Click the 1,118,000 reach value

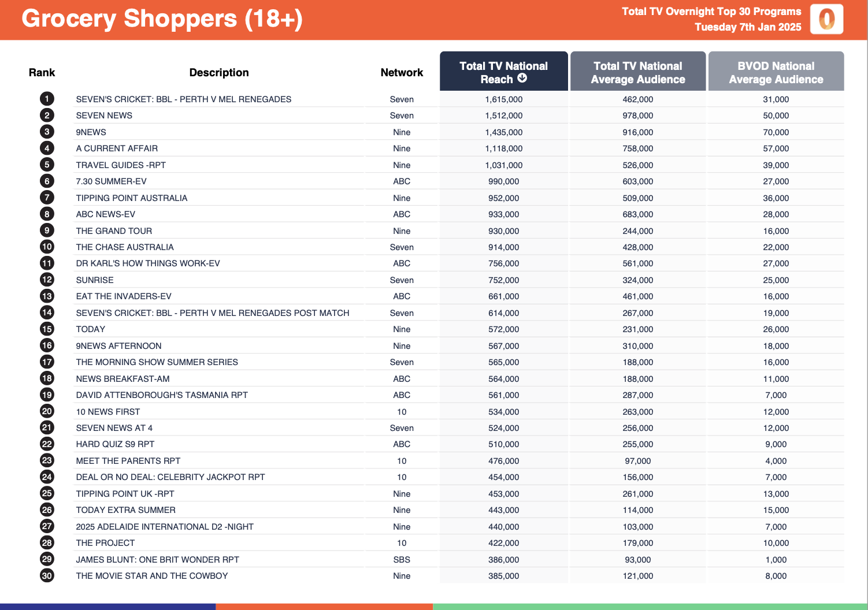504,148
